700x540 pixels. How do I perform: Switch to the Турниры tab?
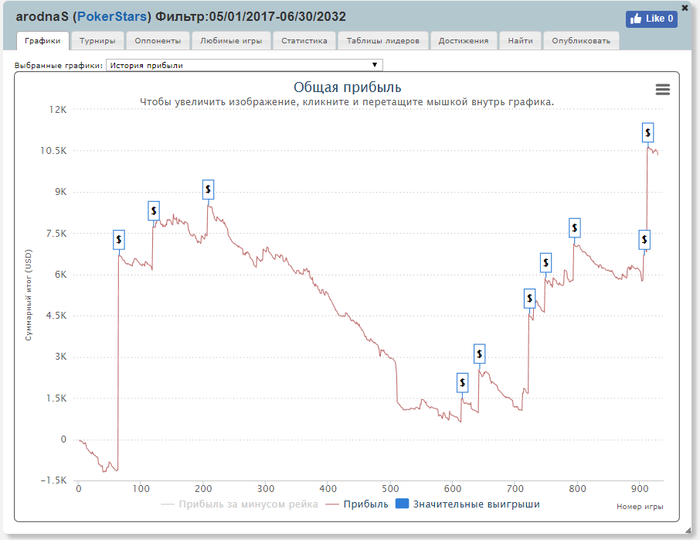point(97,41)
